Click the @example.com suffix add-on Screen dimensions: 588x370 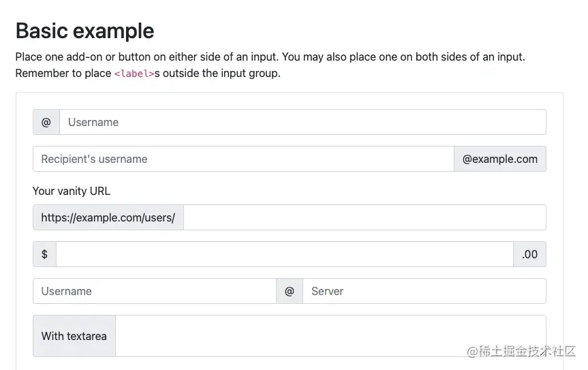pyautogui.click(x=499, y=159)
